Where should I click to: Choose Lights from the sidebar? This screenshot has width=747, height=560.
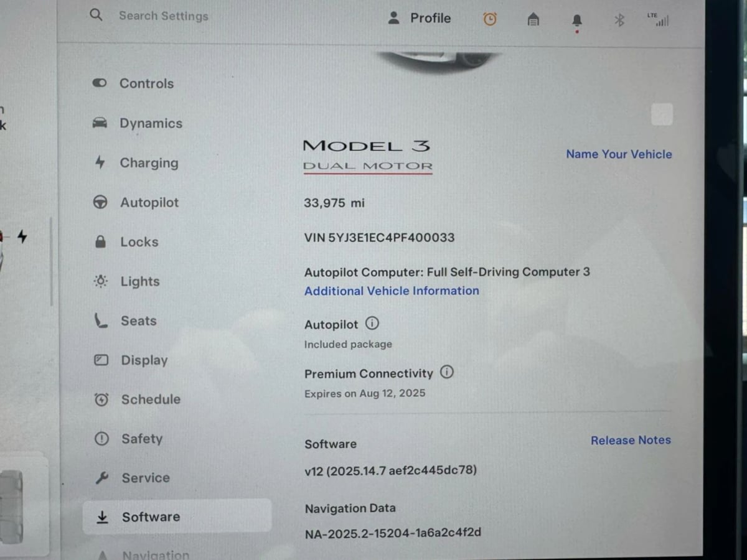click(x=139, y=281)
